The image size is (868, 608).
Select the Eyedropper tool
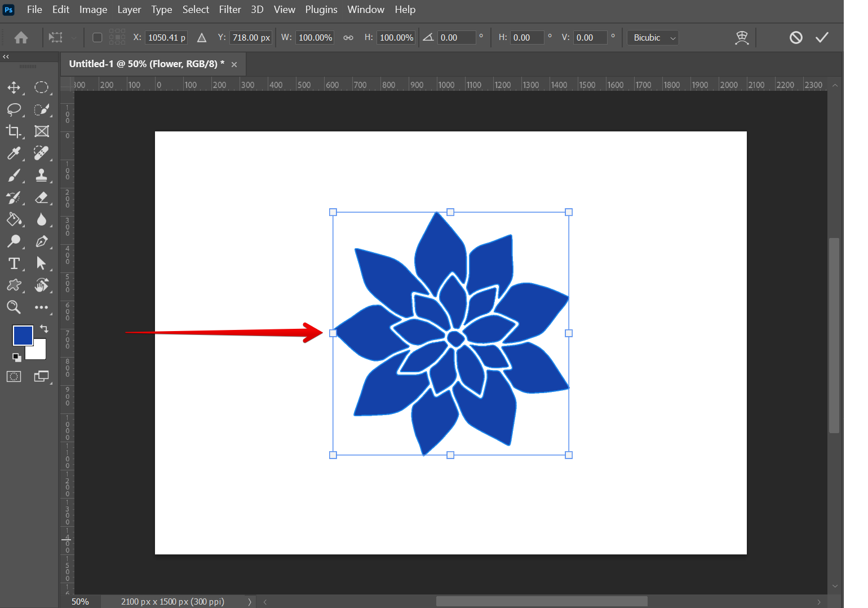tap(14, 153)
